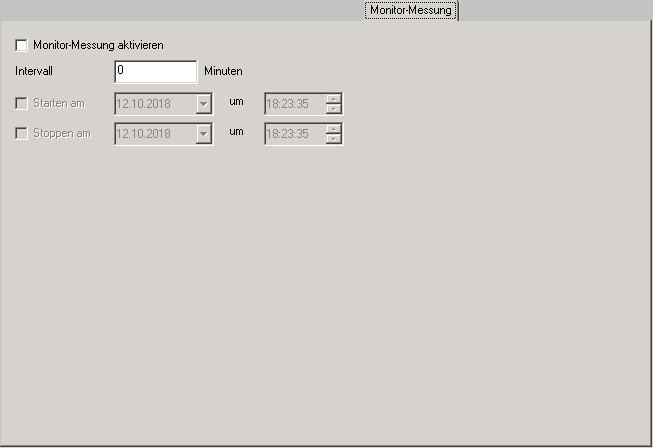Viewport: 653px width, 448px height.
Task: Tick the Starten am checkbox
Action: [22, 103]
